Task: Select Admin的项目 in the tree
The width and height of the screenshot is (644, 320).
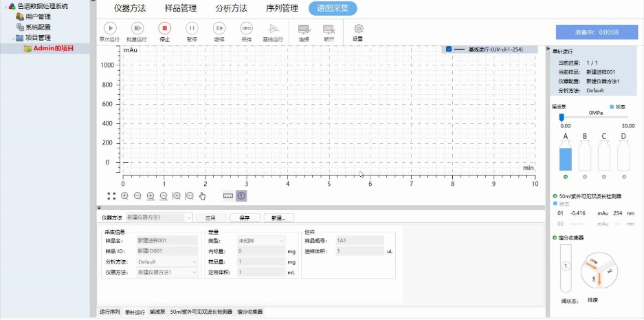Action: tap(49, 49)
